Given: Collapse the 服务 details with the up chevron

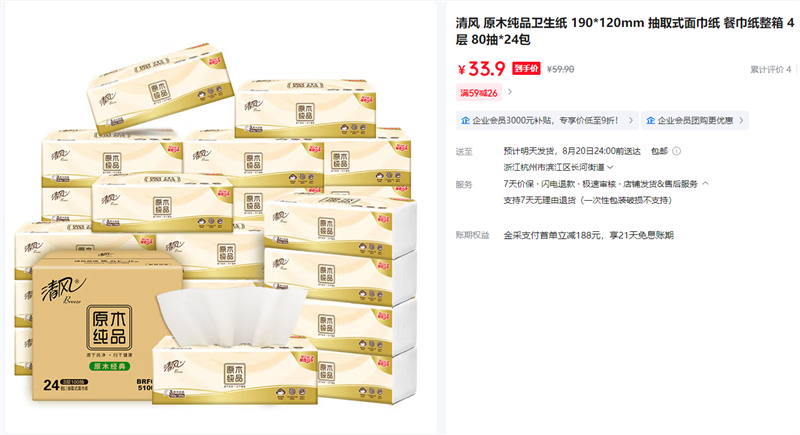Looking at the screenshot, I should pos(705,184).
